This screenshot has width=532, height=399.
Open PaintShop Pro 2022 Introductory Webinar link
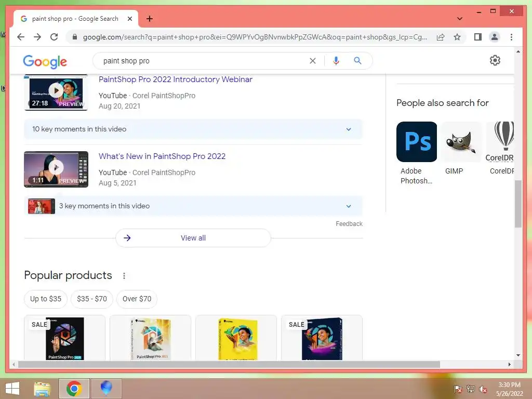tap(176, 79)
